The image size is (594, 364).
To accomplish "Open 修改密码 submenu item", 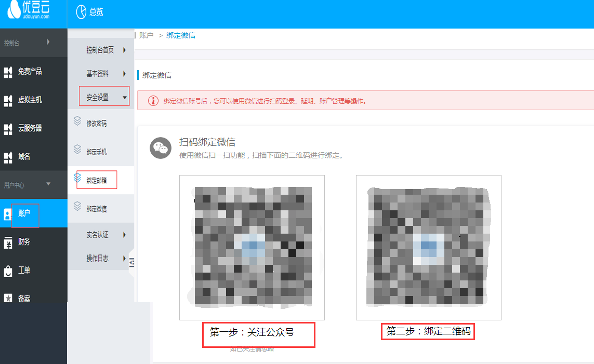I will 97,124.
